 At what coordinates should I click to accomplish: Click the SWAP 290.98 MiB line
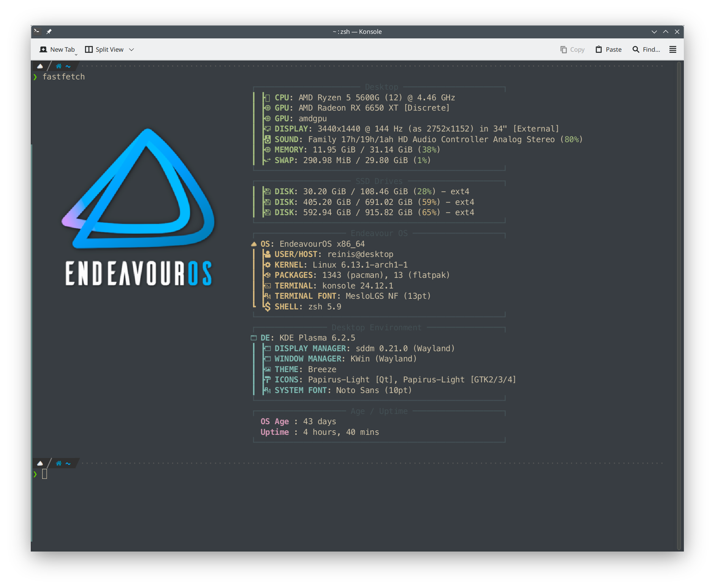347,160
